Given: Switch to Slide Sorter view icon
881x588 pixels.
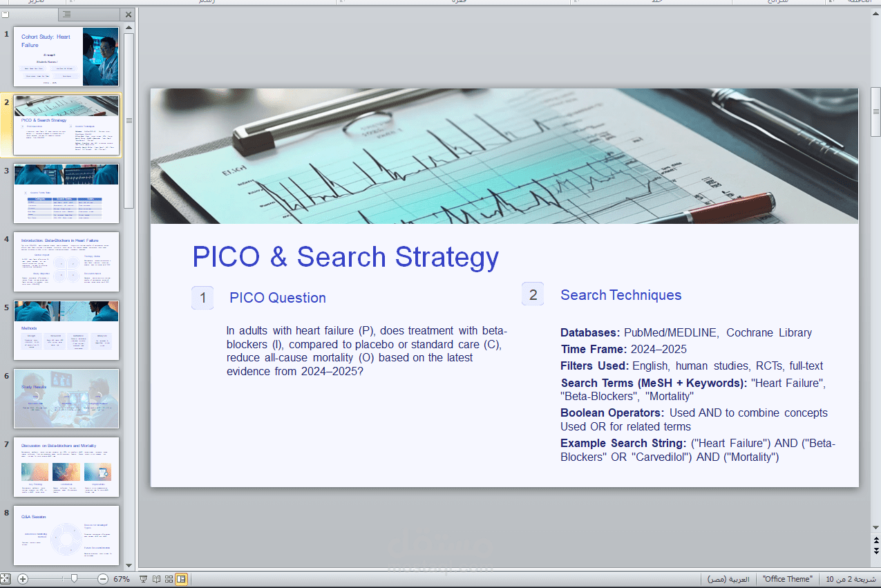Looking at the screenshot, I should pyautogui.click(x=169, y=579).
